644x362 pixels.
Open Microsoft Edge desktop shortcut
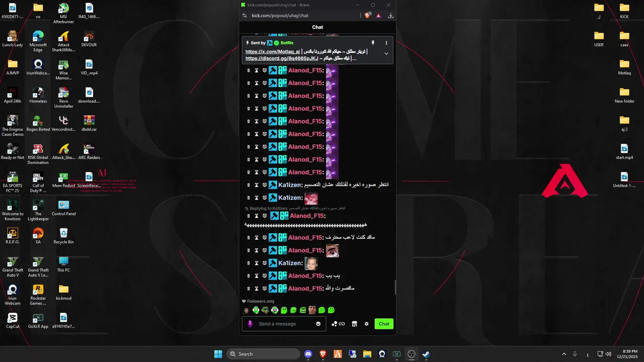coord(38,41)
